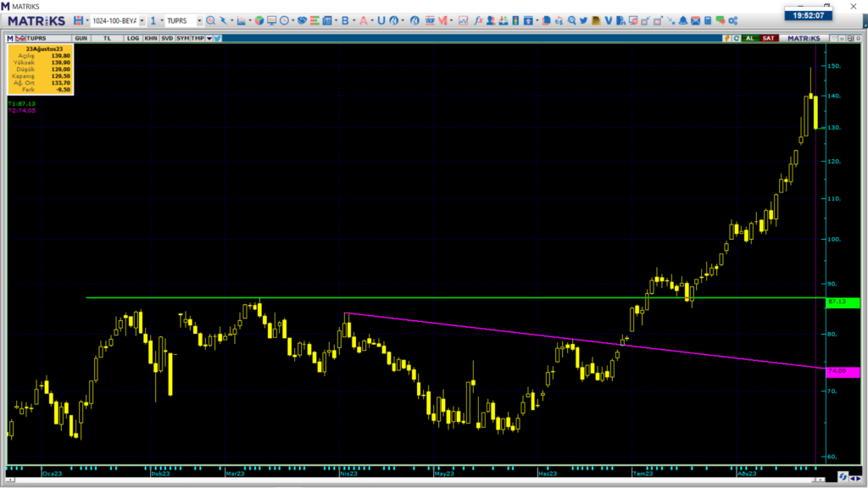Viewport: 868px width, 488px height.
Task: Click the TUPRS chart title label
Action: [36, 38]
